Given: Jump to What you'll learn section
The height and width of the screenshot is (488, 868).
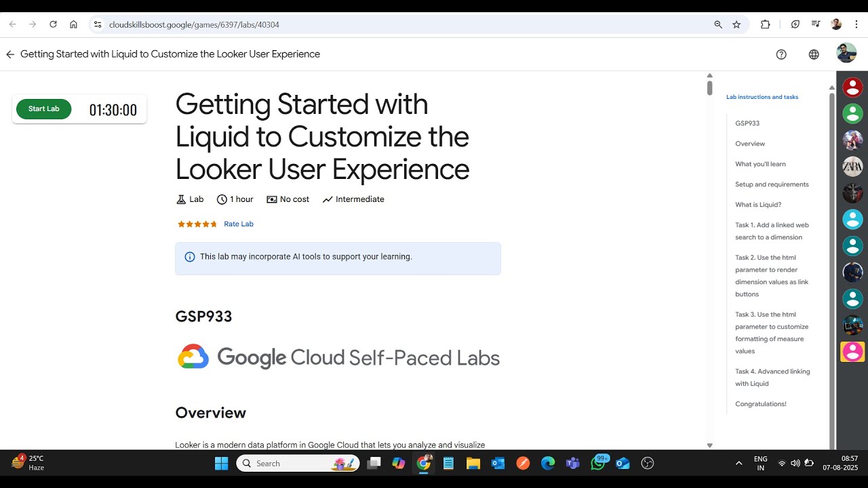Looking at the screenshot, I should click(x=760, y=164).
